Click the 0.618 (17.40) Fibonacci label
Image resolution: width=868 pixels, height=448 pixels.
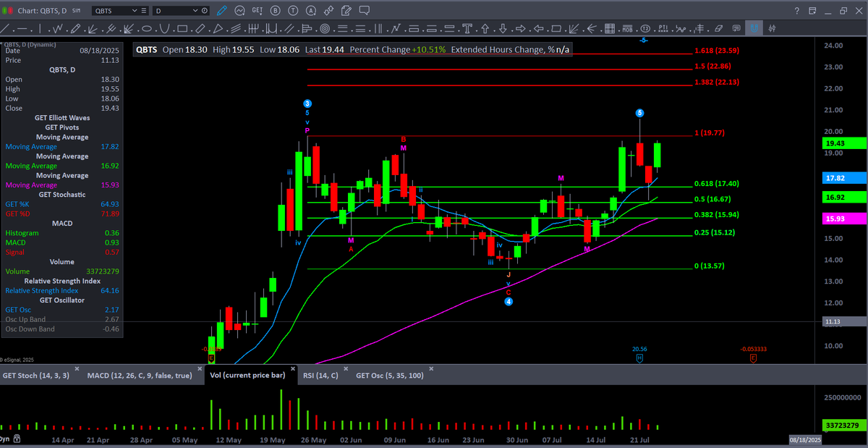tap(716, 184)
